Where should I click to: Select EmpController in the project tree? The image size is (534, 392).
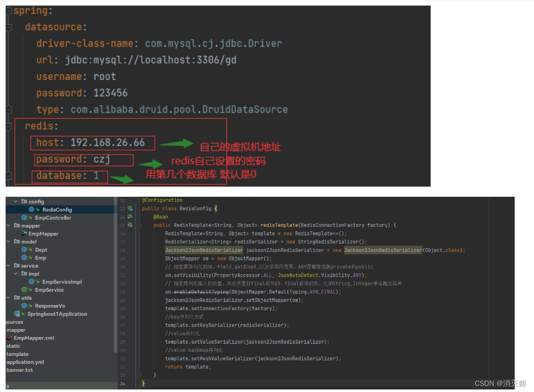pos(53,218)
